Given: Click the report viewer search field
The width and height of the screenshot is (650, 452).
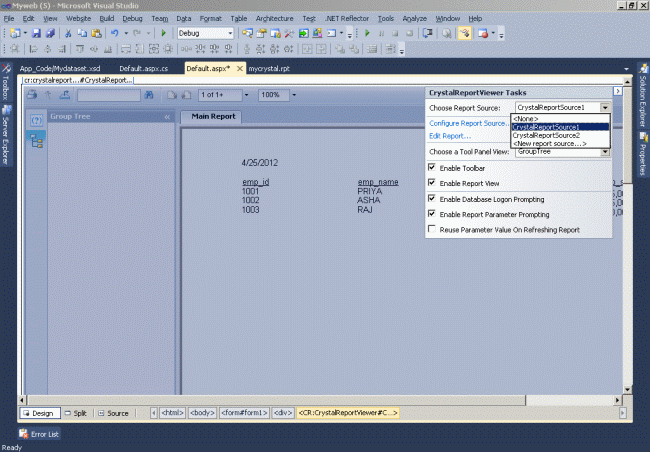Looking at the screenshot, I should [x=108, y=95].
